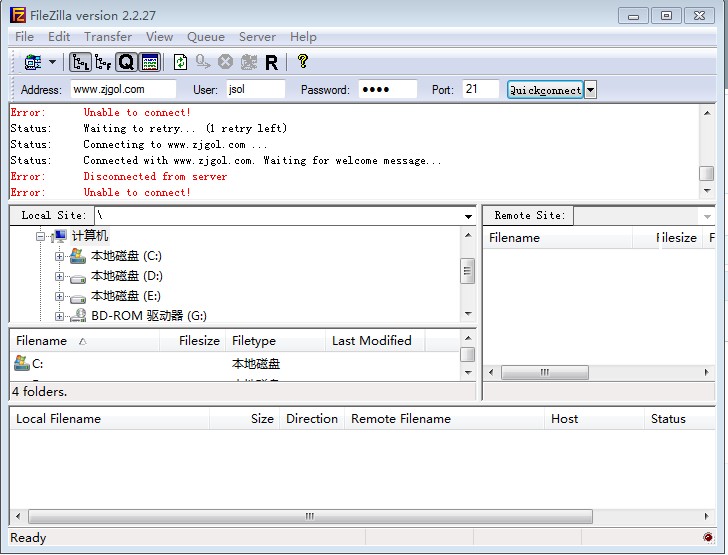The image size is (728, 555).
Task: Click the queue pane horizontal scrollbar
Action: coord(310,517)
